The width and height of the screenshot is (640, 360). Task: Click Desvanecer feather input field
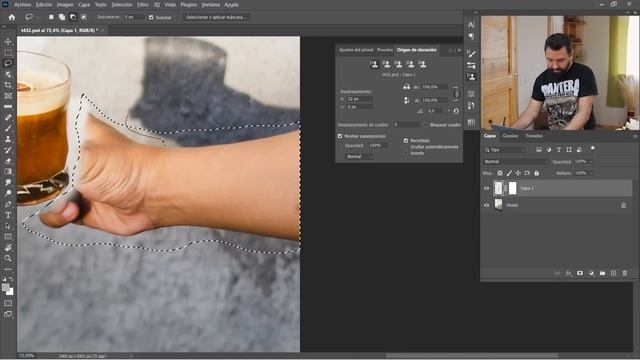click(134, 17)
